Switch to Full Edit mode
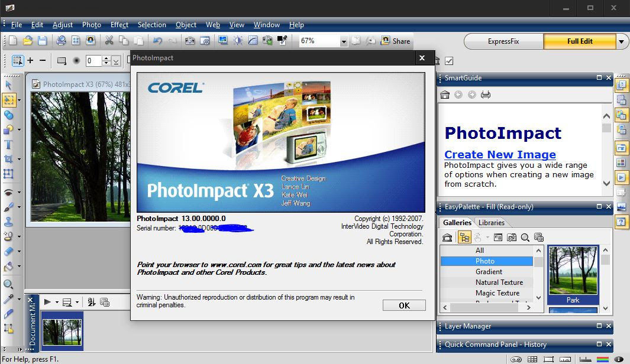 pyautogui.click(x=580, y=41)
